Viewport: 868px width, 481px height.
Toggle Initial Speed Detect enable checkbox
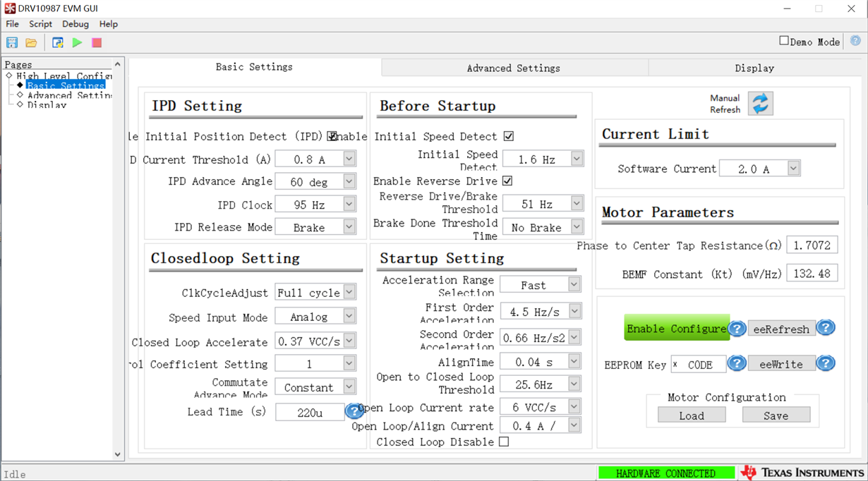[x=509, y=136]
